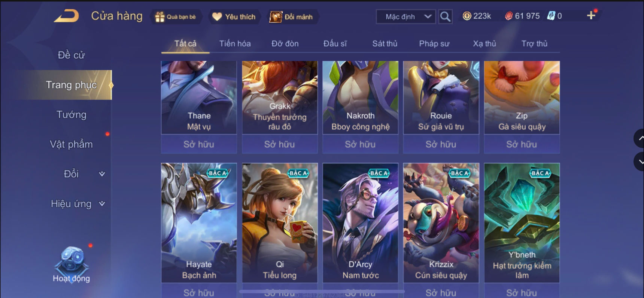Open the Quà bạn bè gift icon
The height and width of the screenshot is (298, 644).
coord(160,17)
